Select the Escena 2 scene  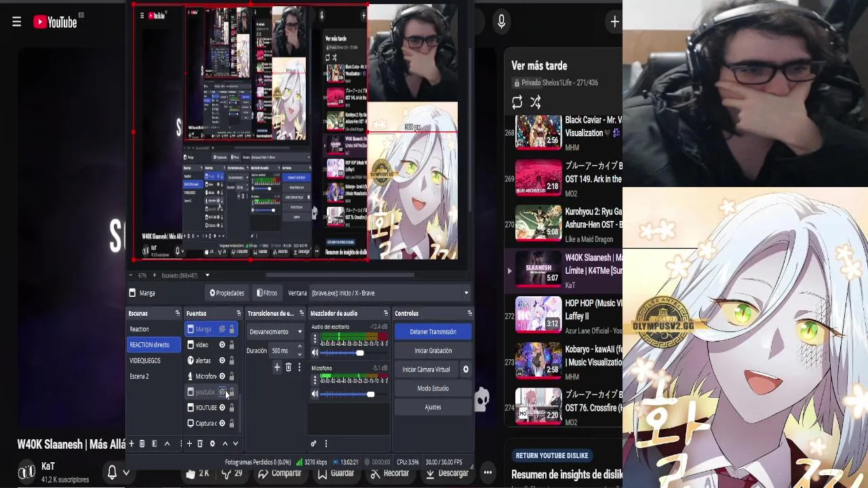[153, 376]
